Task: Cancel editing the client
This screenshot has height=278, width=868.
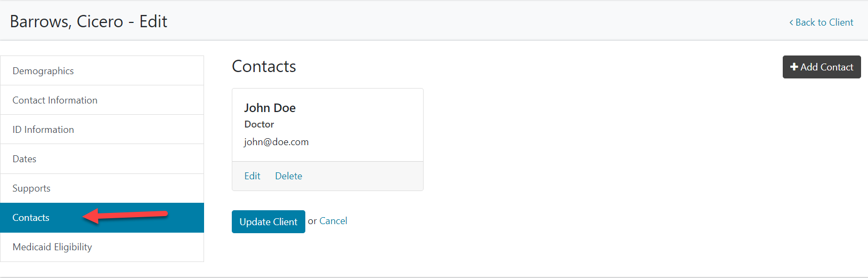Action: point(333,221)
